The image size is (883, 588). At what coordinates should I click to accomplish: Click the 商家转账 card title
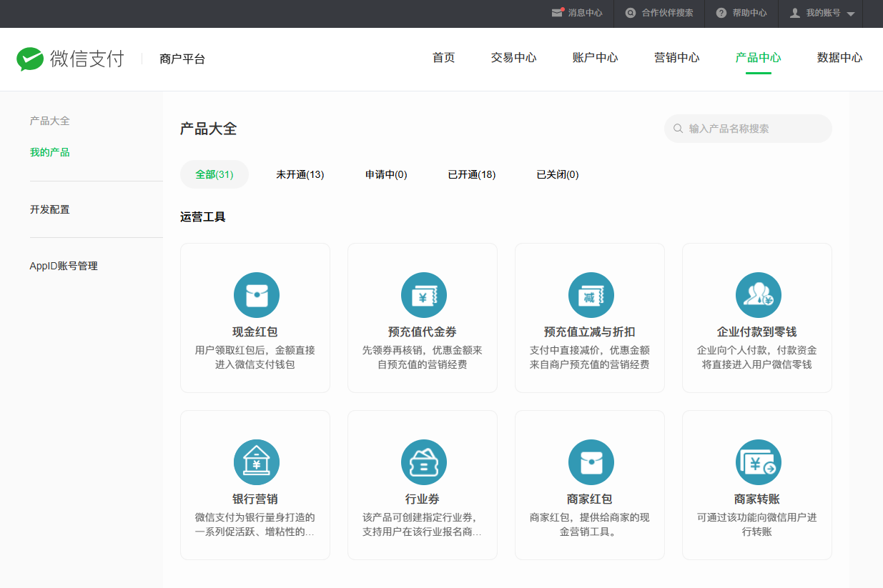(x=757, y=499)
